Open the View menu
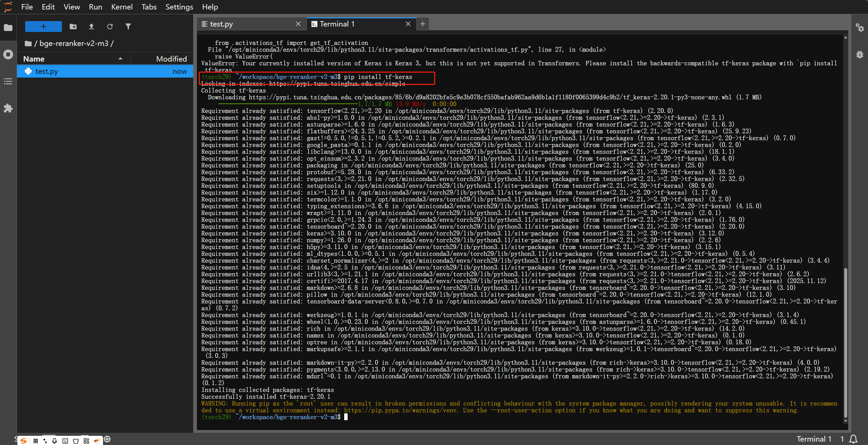Viewport: 868px width, 445px height. click(x=72, y=7)
